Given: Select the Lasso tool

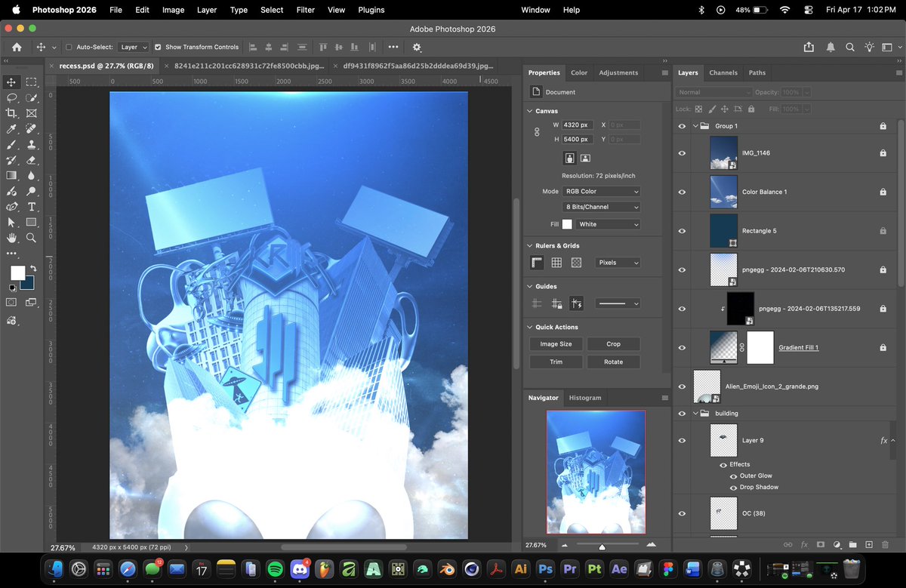Looking at the screenshot, I should 11,97.
